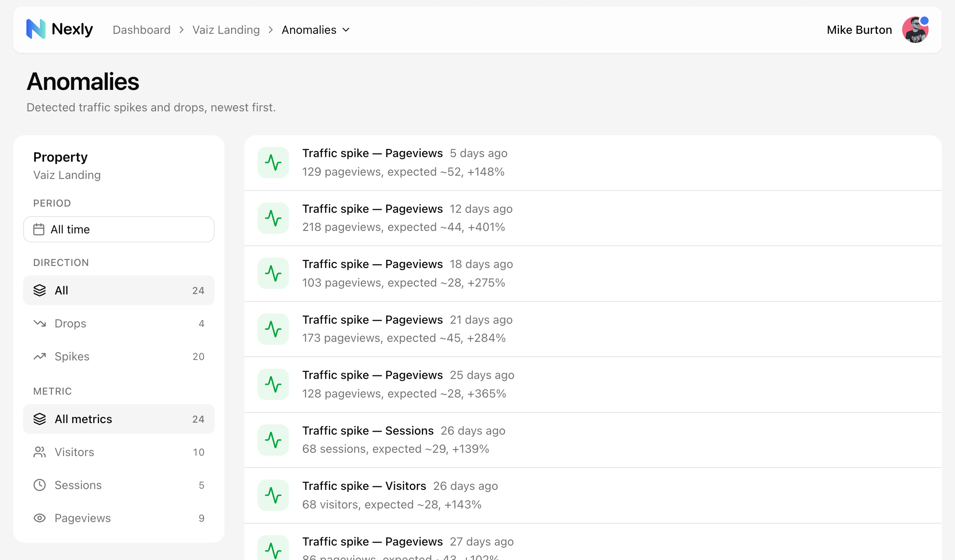Click the calendar icon in the period field
The width and height of the screenshot is (955, 560).
coord(39,229)
